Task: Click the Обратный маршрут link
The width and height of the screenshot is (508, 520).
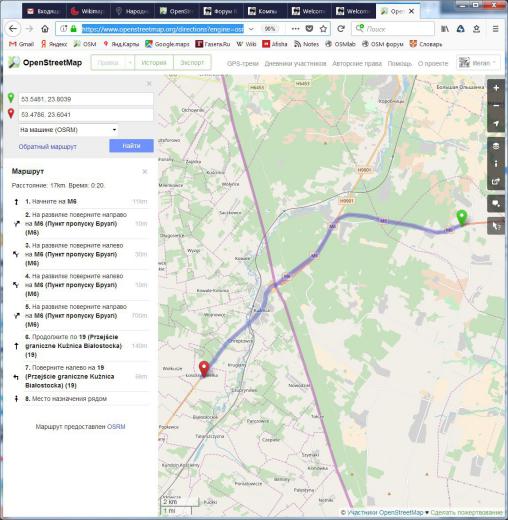Action: 48,147
